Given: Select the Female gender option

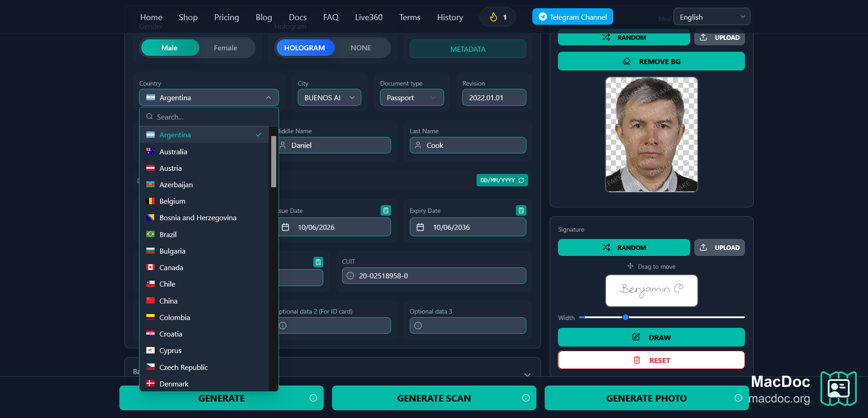Looking at the screenshot, I should point(225,48).
